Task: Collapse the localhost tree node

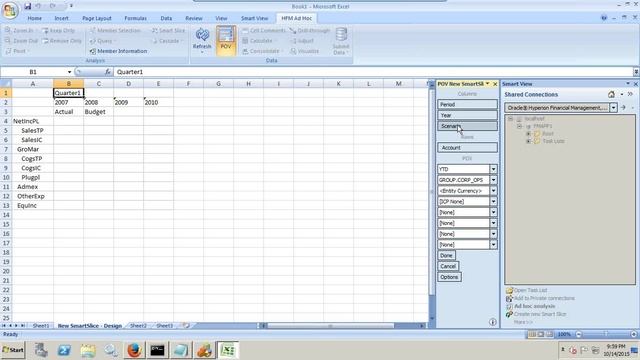Action: pos(510,119)
